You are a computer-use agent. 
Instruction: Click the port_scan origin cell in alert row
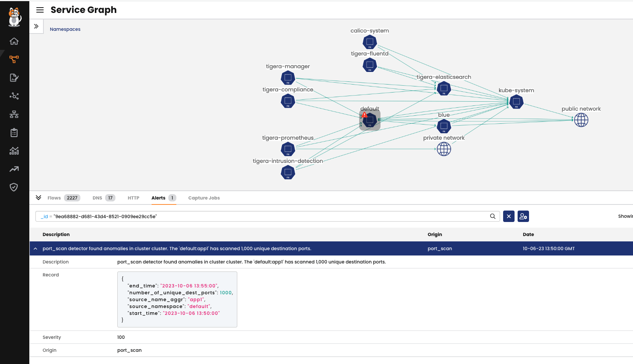pyautogui.click(x=440, y=249)
